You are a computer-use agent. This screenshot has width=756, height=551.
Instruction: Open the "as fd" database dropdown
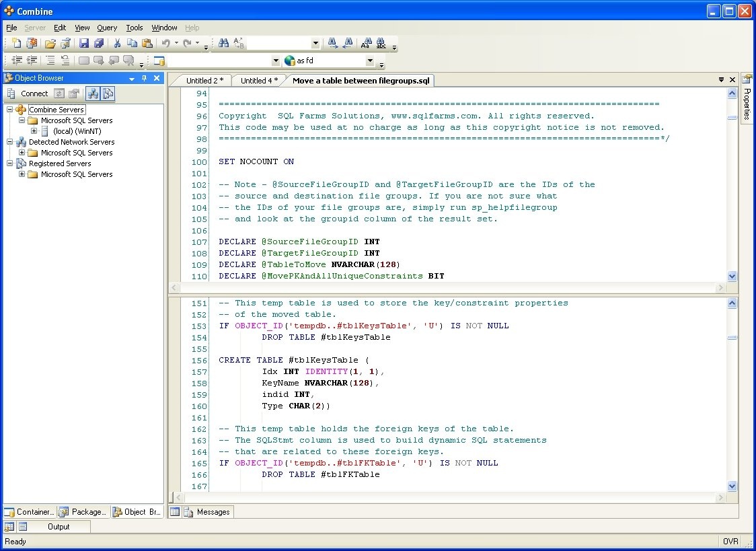coord(369,61)
